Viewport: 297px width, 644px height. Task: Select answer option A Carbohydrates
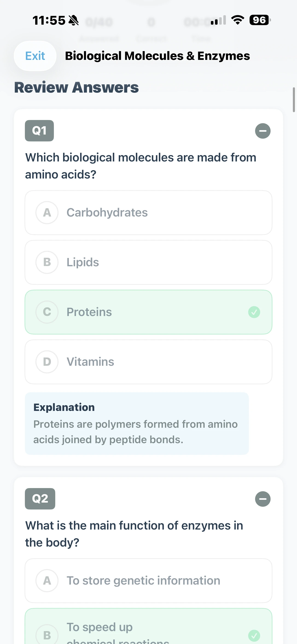click(x=148, y=213)
